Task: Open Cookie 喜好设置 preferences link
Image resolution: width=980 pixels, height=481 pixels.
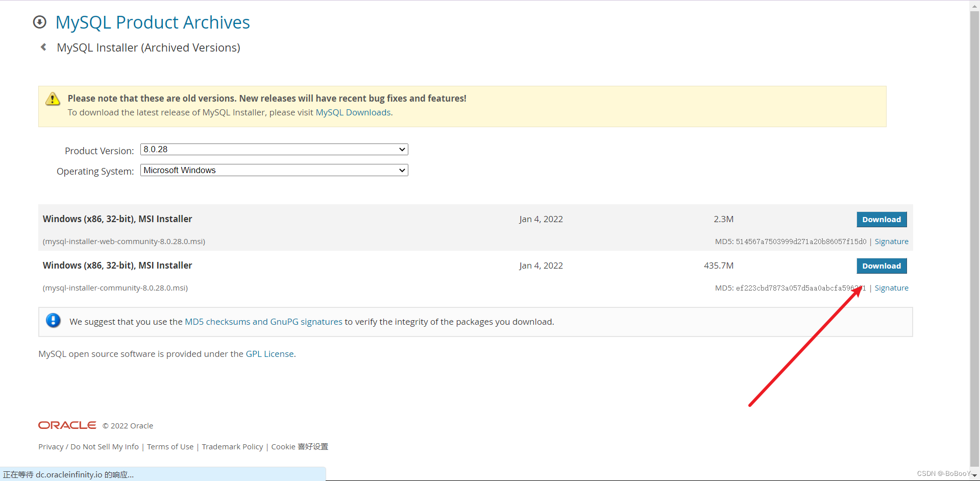Action: 300,447
